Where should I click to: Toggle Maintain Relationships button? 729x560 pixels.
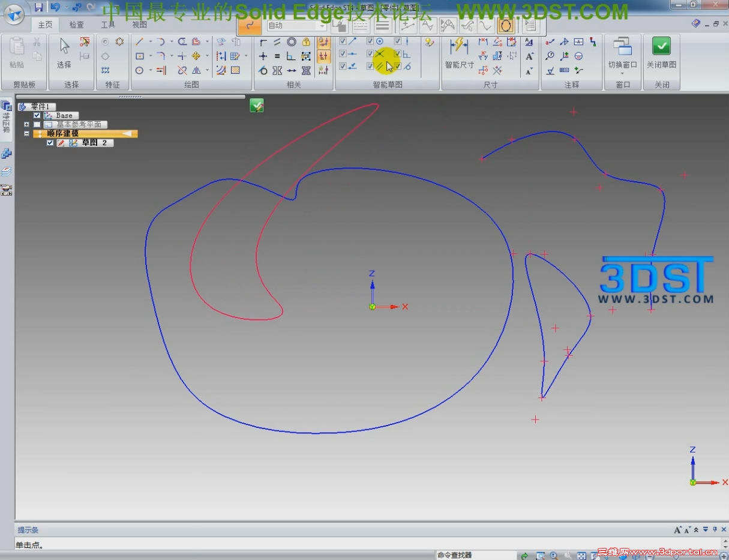pos(323,41)
